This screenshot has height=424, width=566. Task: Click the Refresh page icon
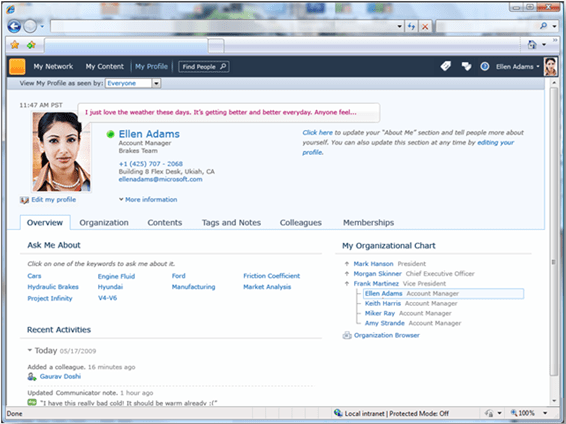click(x=412, y=26)
